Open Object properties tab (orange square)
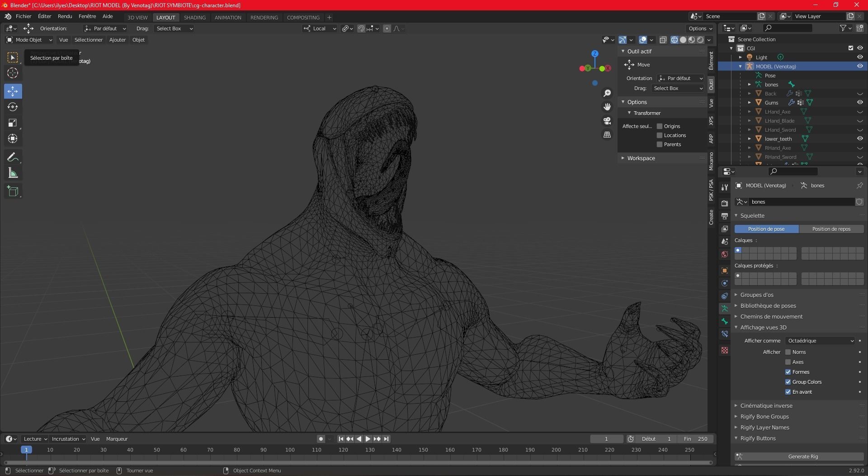This screenshot has height=476, width=868. pyautogui.click(x=725, y=271)
